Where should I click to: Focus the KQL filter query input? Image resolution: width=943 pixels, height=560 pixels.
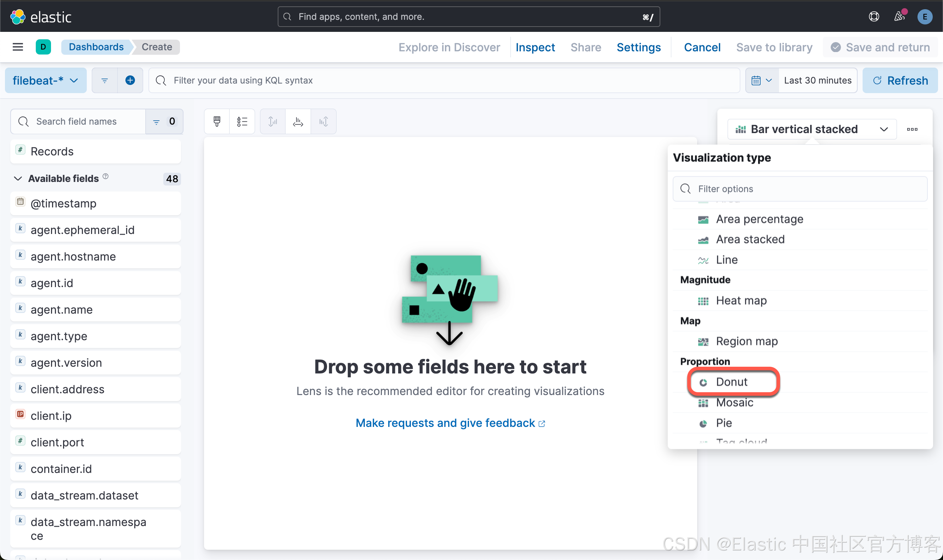click(444, 80)
